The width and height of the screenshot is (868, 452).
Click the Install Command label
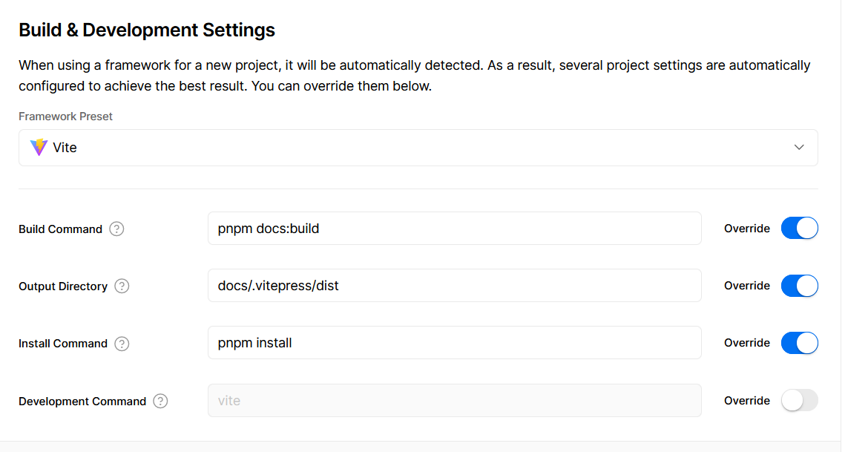pyautogui.click(x=63, y=344)
